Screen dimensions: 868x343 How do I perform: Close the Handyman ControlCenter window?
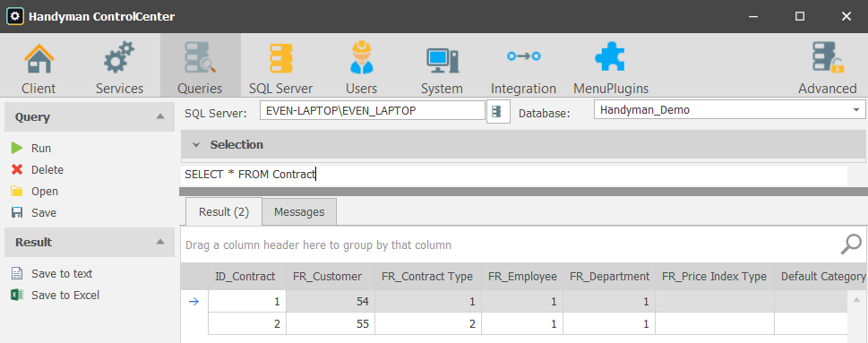[846, 16]
